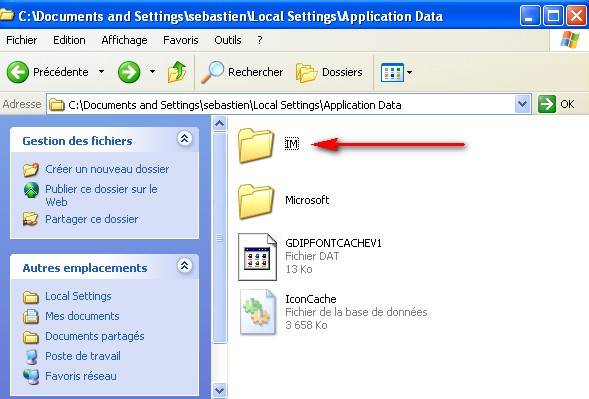Click the Affichage views icon button
The image size is (589, 399).
[392, 72]
